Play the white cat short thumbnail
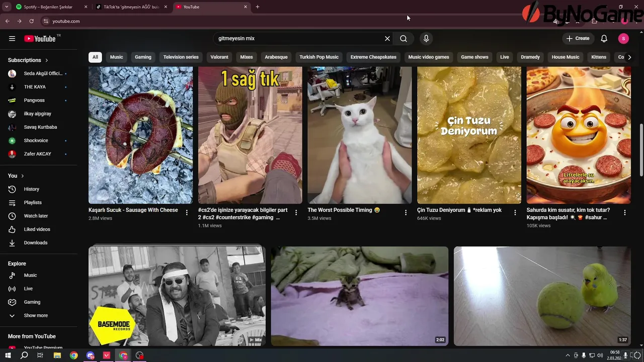This screenshot has height=362, width=644. click(x=360, y=135)
